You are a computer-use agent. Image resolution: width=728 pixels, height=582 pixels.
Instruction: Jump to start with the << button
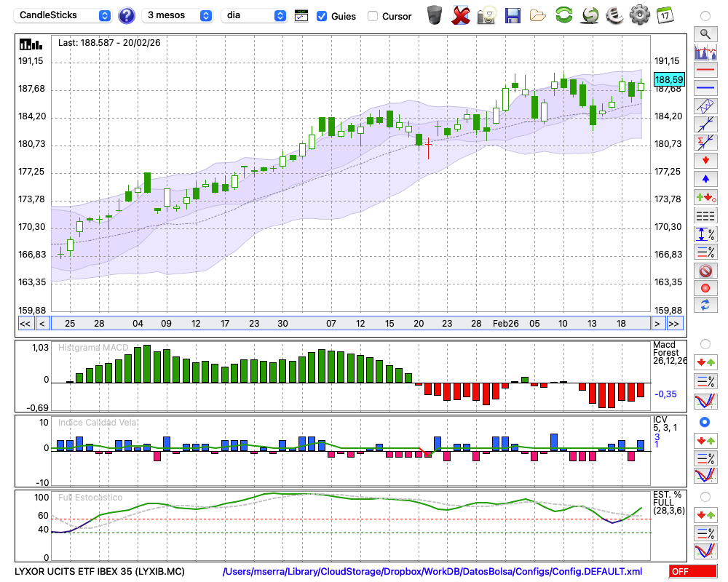[x=25, y=324]
